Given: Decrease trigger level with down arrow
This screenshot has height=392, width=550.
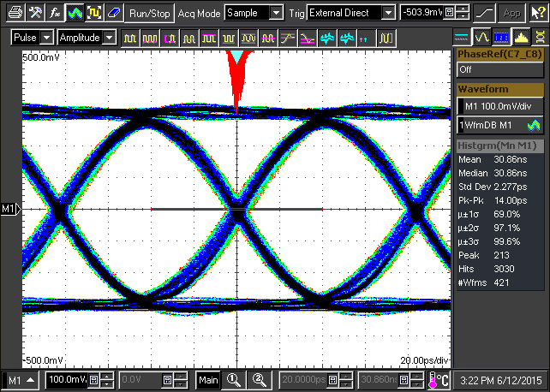Looking at the screenshot, I should pos(463,17).
